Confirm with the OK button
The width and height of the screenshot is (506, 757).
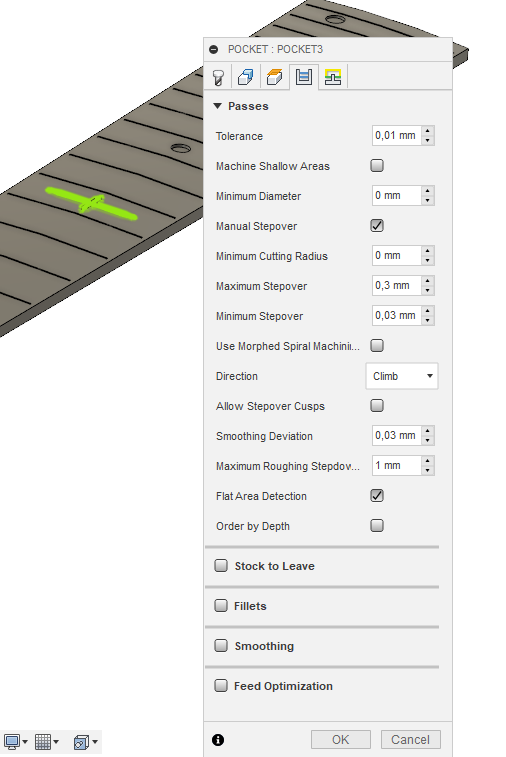tap(341, 740)
